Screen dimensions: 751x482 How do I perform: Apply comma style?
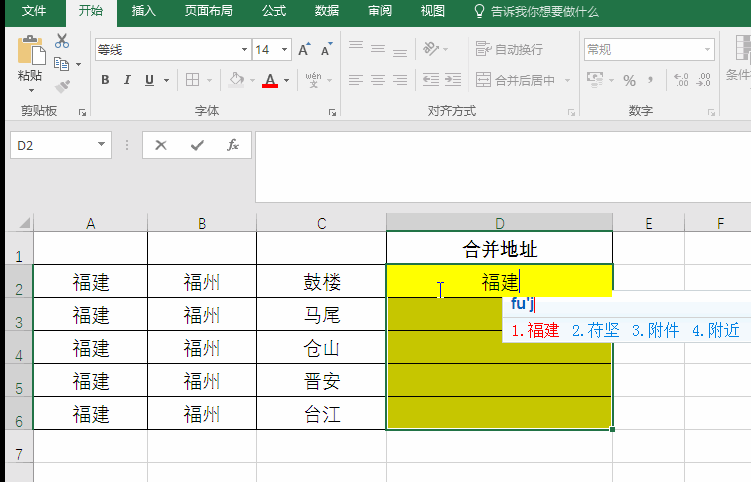[x=650, y=80]
